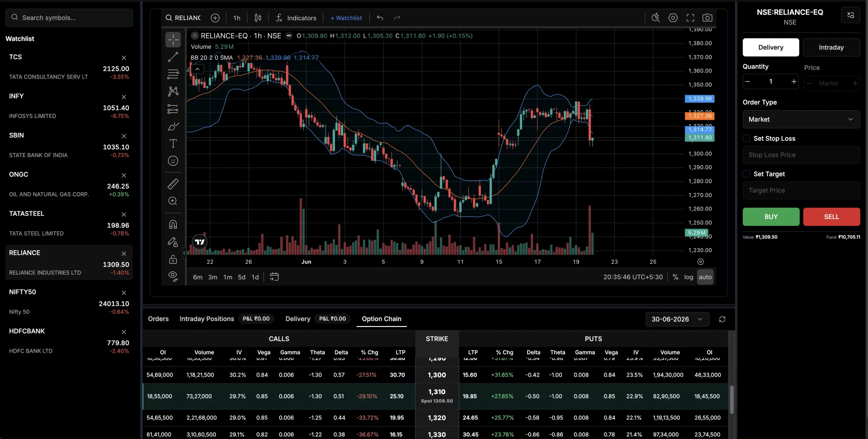Open the pattern drawing tools
868x439 pixels.
pos(173,91)
